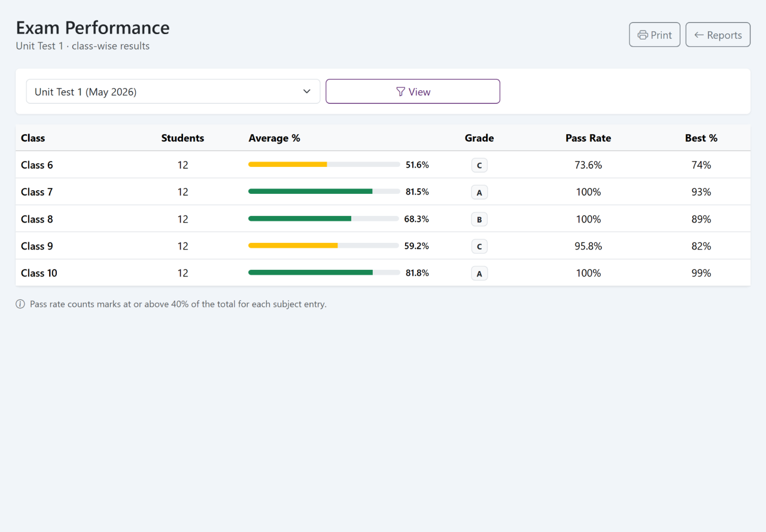
Task: Click the C grade badge for Class 6
Action: pos(479,165)
